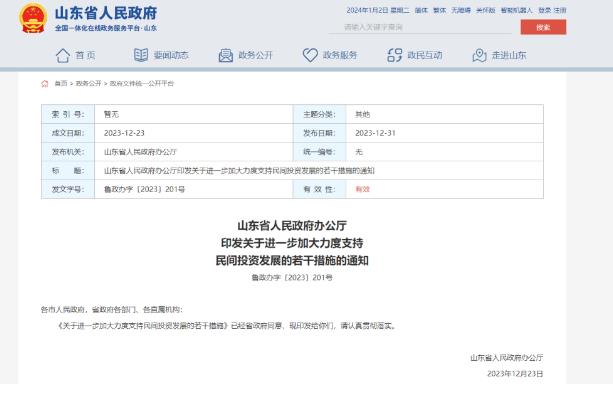Click the 发布机关 label cell

pos(68,152)
